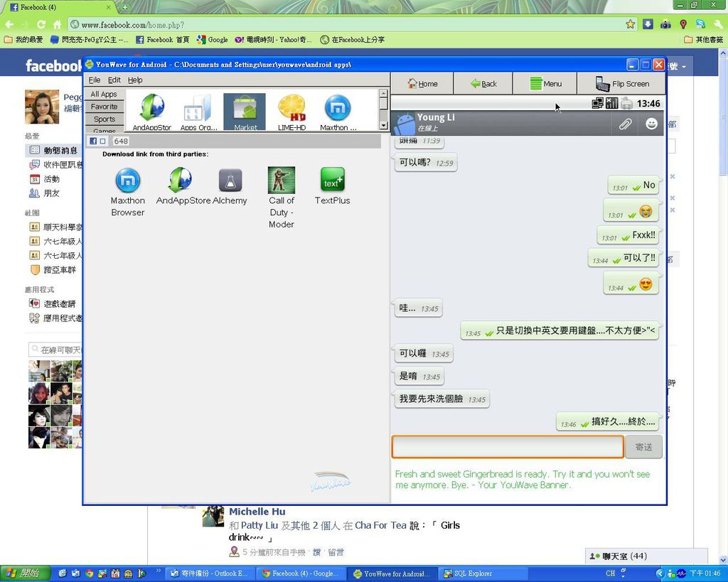Viewport: 728px width, 582px height.
Task: Click 讚 like link on Michelle's post
Action: coord(316,552)
